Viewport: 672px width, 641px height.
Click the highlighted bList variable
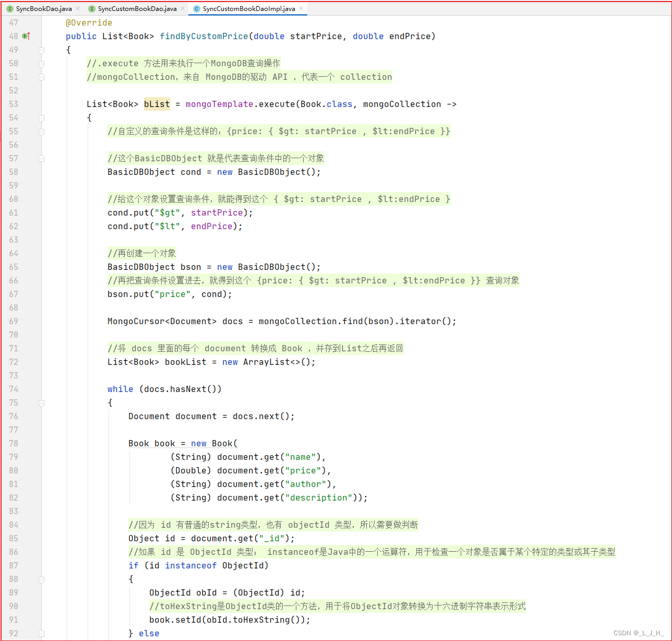[157, 104]
